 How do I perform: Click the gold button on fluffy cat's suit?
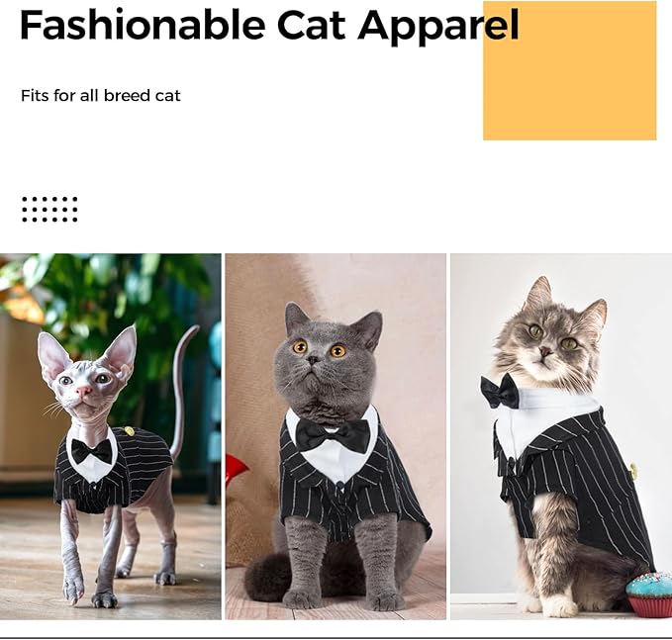click(x=633, y=471)
